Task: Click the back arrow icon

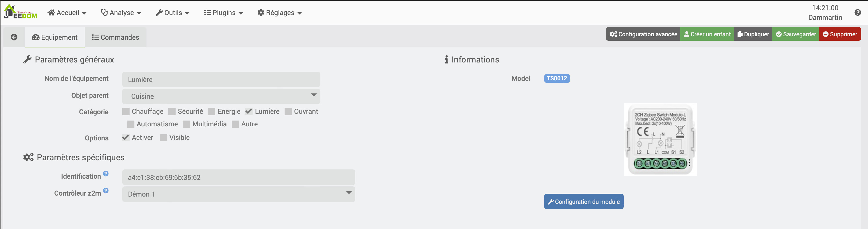Action: coord(14,37)
